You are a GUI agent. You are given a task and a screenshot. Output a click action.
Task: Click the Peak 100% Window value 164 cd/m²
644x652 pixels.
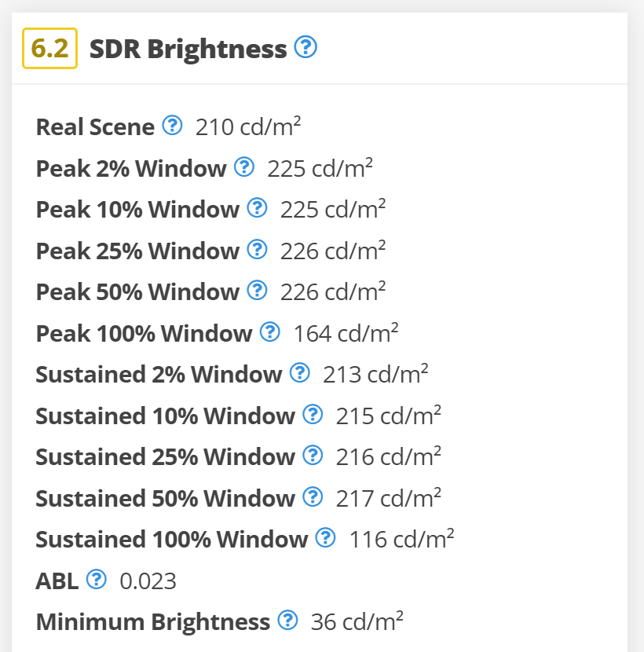(x=346, y=333)
